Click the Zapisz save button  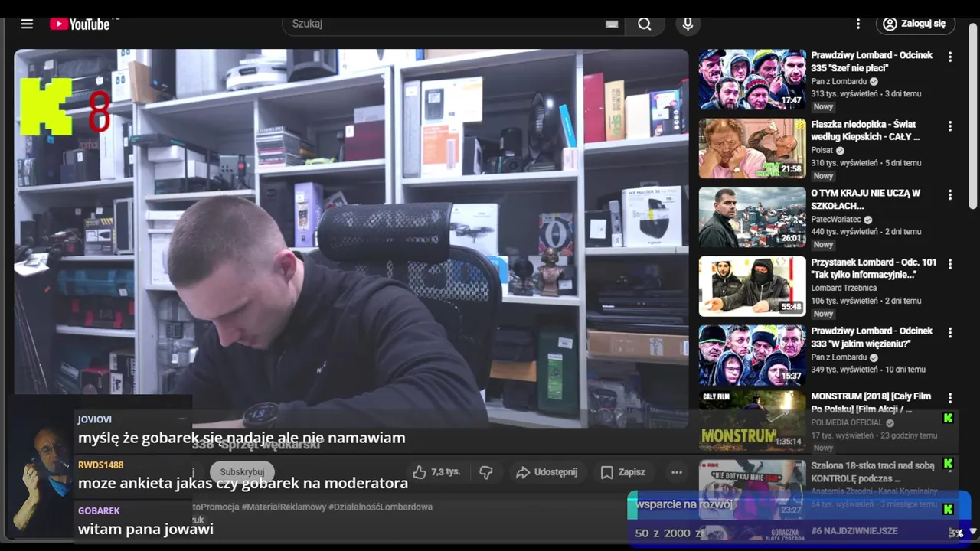coord(622,472)
